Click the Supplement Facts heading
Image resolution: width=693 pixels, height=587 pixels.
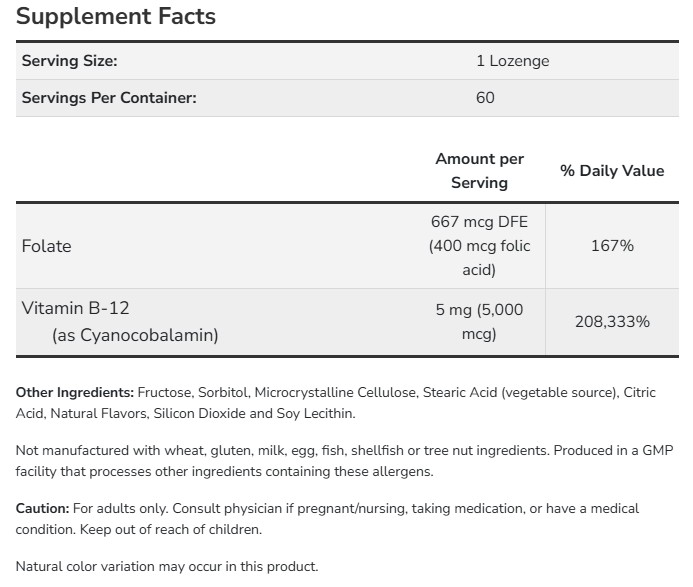pos(115,17)
